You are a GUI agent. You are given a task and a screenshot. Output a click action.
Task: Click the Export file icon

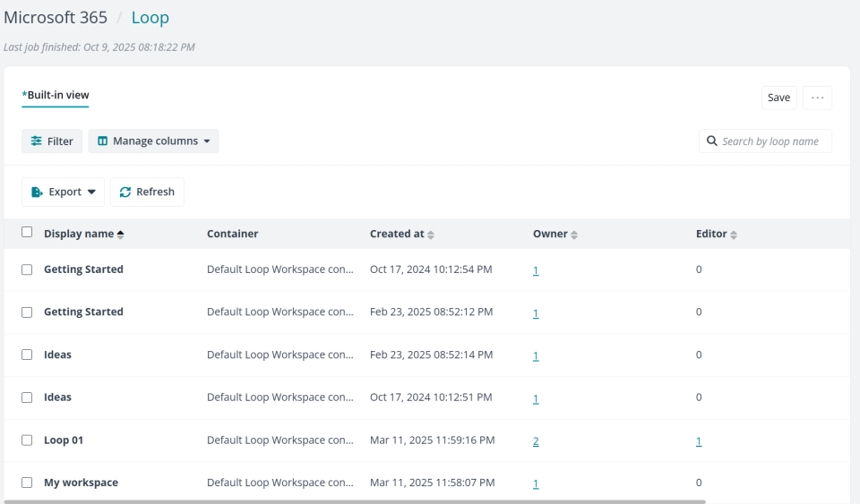(37, 192)
